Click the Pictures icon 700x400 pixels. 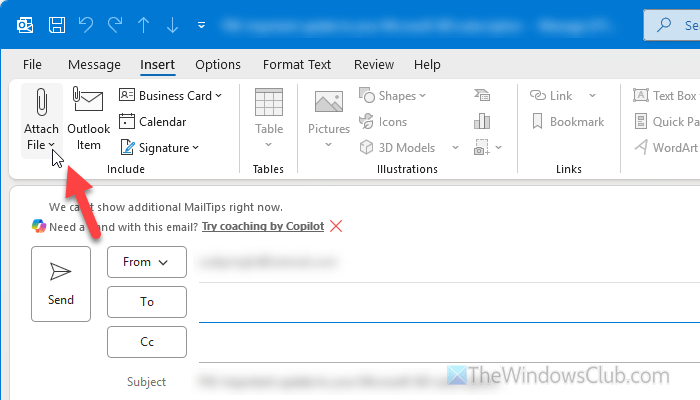(329, 102)
